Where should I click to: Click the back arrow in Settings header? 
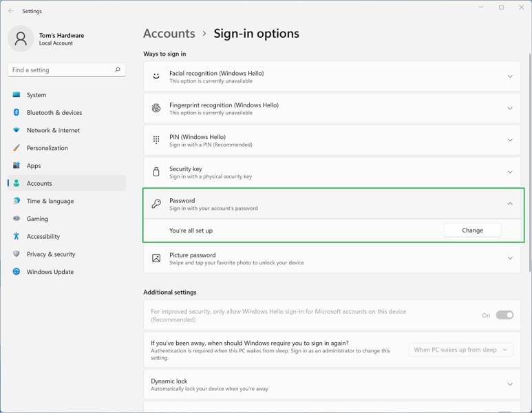click(x=10, y=11)
